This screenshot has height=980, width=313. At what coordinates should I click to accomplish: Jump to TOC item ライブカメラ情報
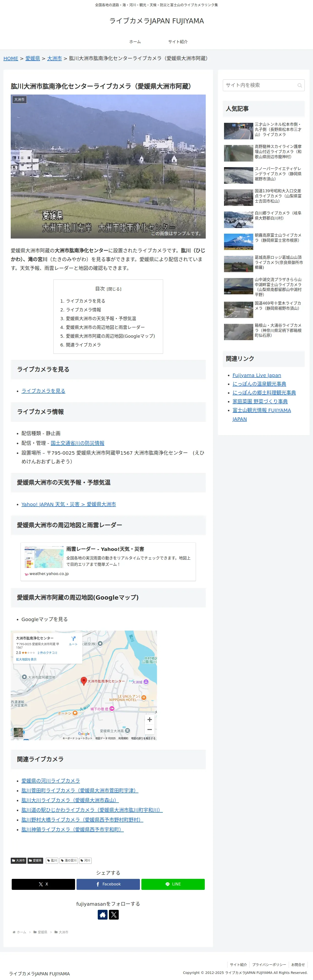tap(83, 310)
